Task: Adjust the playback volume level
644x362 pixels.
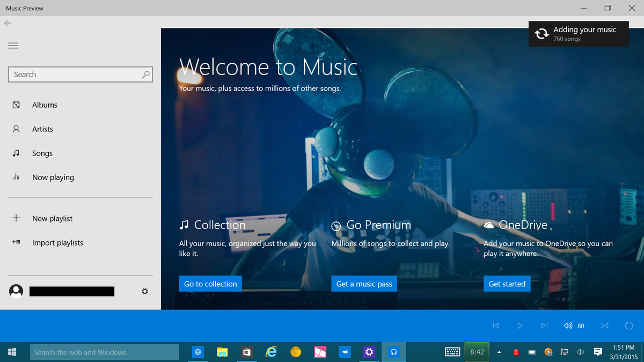Action: click(581, 325)
